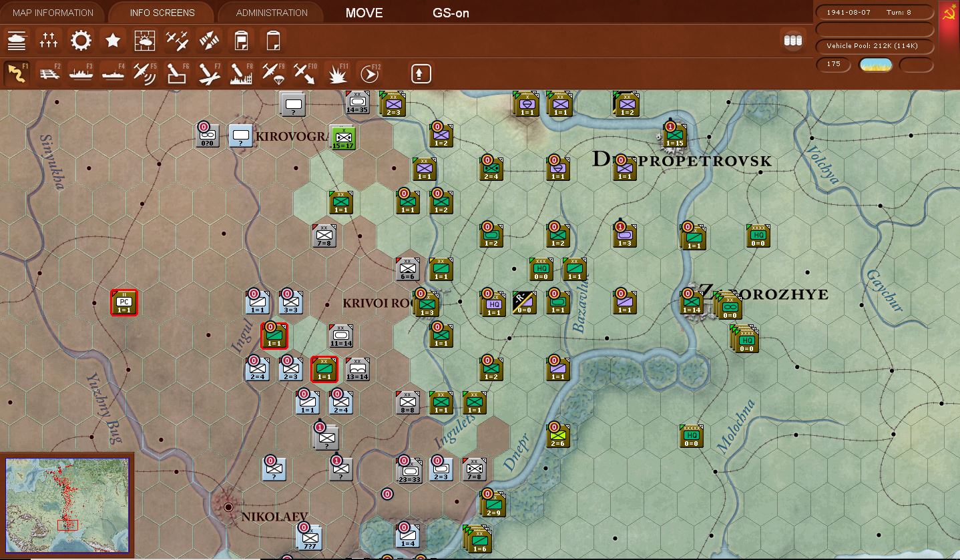Open the Info Screens tab

pyautogui.click(x=162, y=13)
